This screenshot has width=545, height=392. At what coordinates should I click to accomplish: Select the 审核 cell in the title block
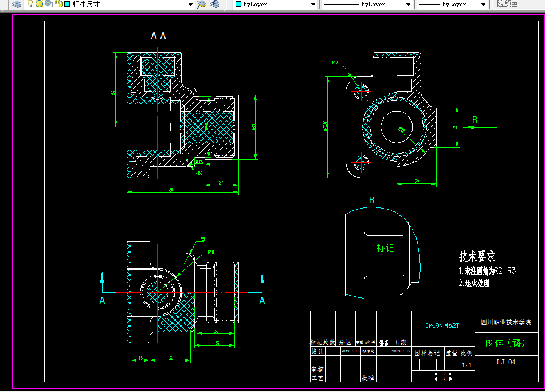(317, 369)
